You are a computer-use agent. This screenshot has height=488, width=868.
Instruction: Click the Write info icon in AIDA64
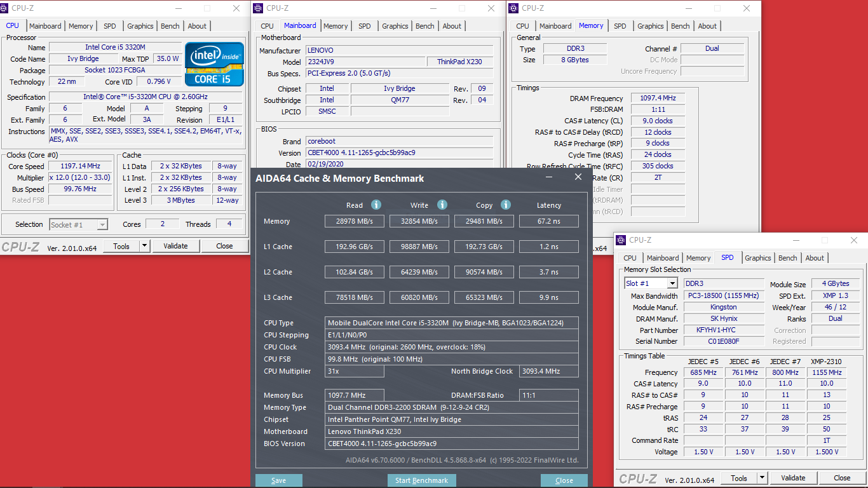[442, 205]
